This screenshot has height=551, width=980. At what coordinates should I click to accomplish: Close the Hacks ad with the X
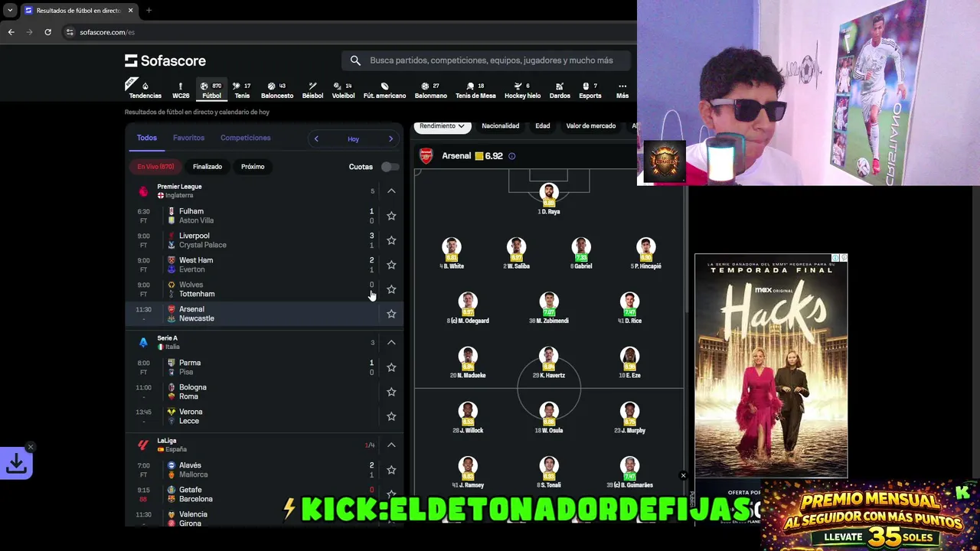pyautogui.click(x=683, y=476)
